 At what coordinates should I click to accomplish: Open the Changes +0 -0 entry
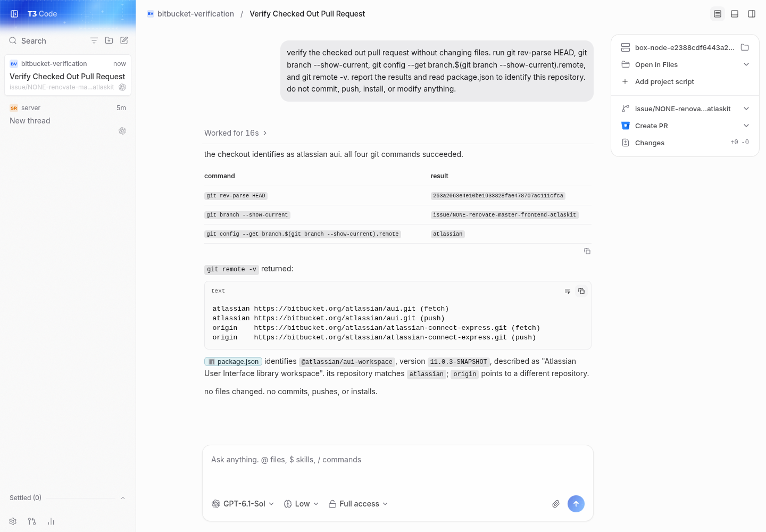pos(685,143)
